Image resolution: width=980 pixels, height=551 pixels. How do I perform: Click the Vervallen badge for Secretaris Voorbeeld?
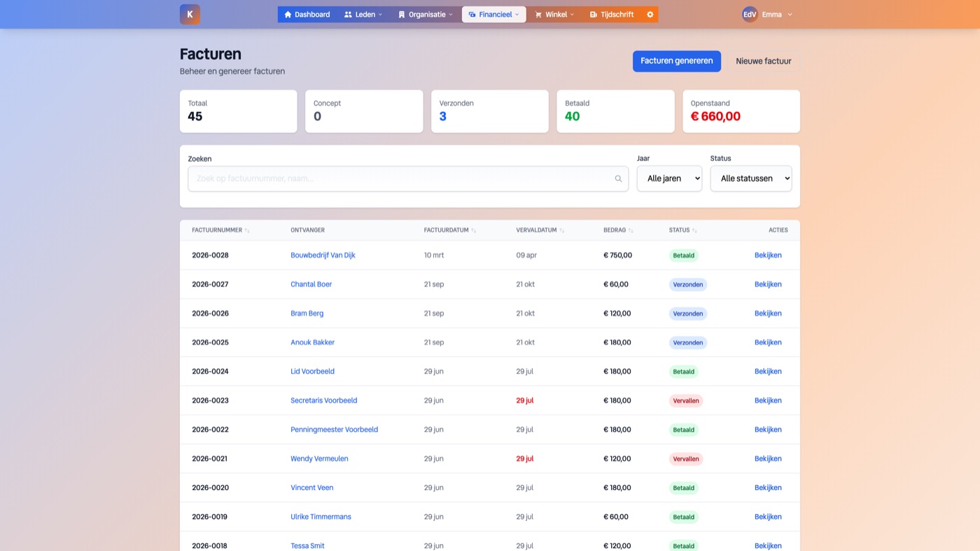(686, 400)
